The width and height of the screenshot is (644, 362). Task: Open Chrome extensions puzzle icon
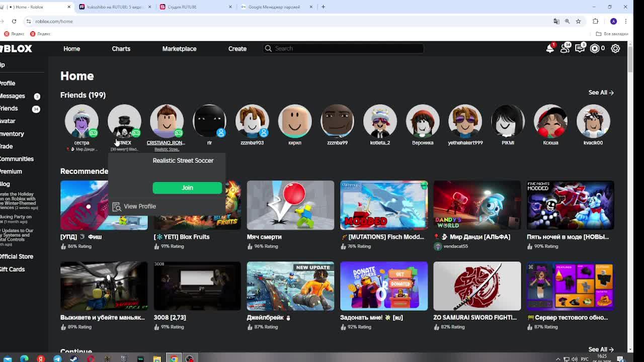(x=596, y=21)
